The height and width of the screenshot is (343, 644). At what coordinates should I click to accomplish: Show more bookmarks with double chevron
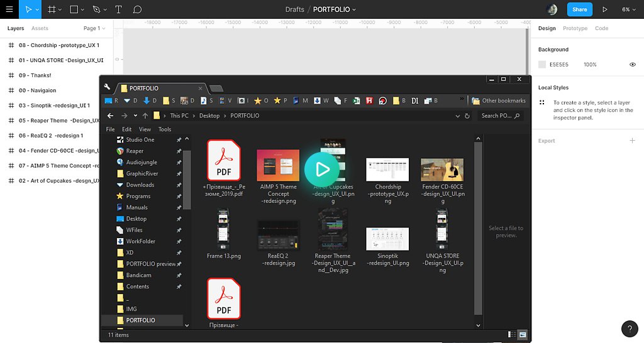(x=462, y=99)
